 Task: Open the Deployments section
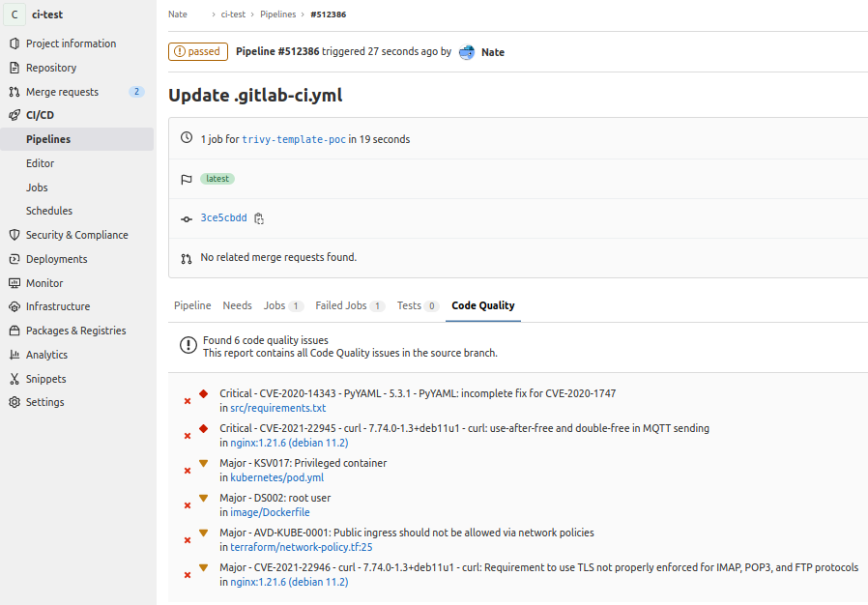pos(55,258)
